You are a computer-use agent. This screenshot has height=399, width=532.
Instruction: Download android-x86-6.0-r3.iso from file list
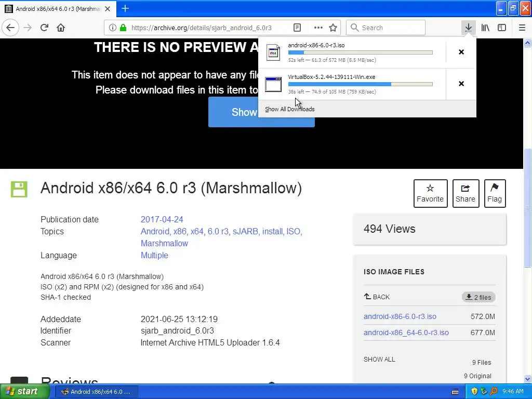[x=400, y=316]
